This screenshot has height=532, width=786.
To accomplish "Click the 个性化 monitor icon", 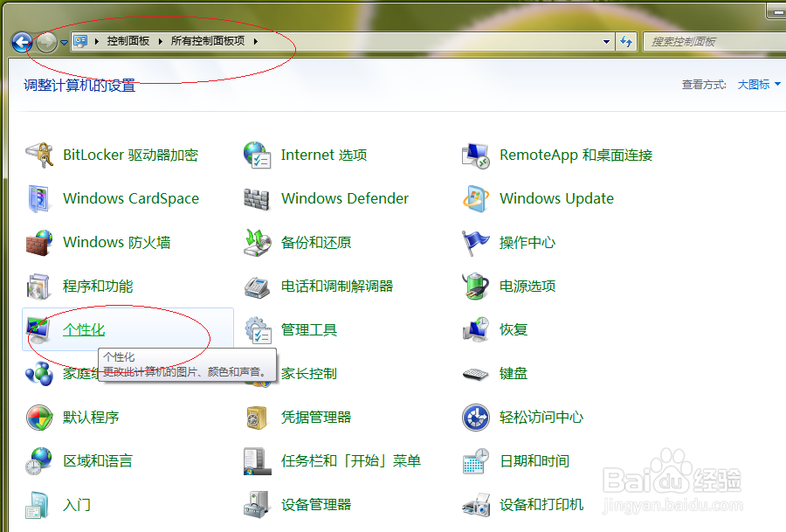I will [x=38, y=330].
